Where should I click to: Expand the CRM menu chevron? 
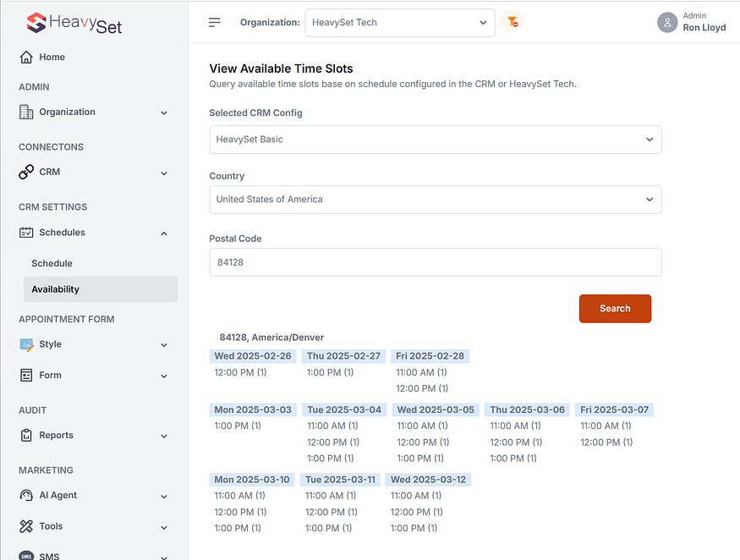(x=164, y=173)
